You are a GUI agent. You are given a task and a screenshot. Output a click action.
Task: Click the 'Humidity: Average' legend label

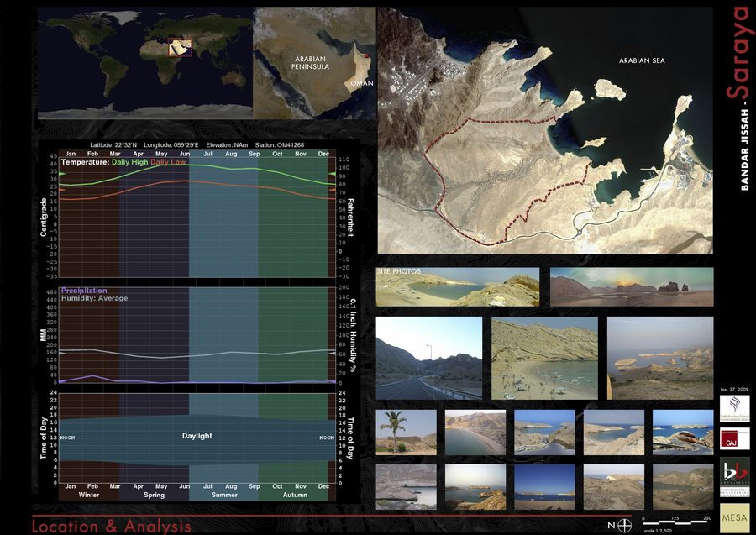pos(94,298)
